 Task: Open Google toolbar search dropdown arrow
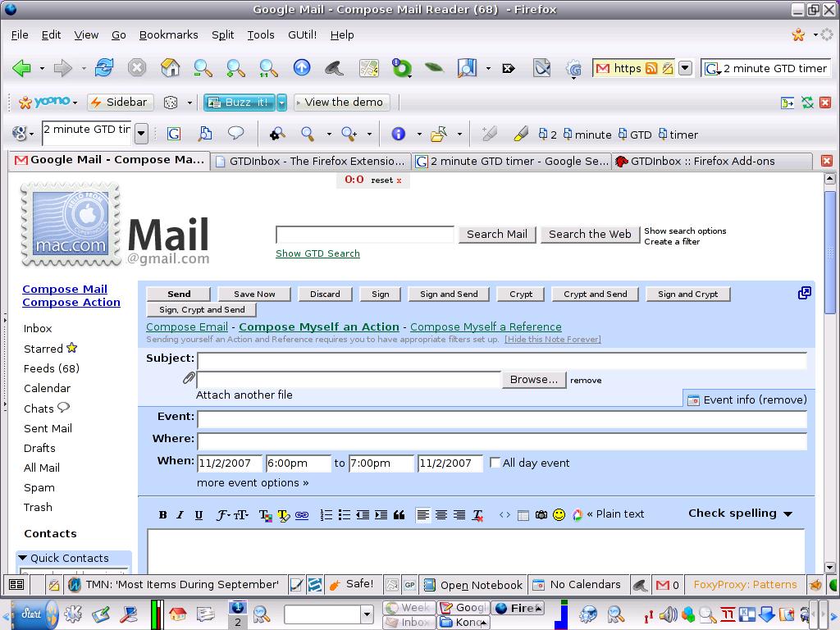click(x=141, y=133)
